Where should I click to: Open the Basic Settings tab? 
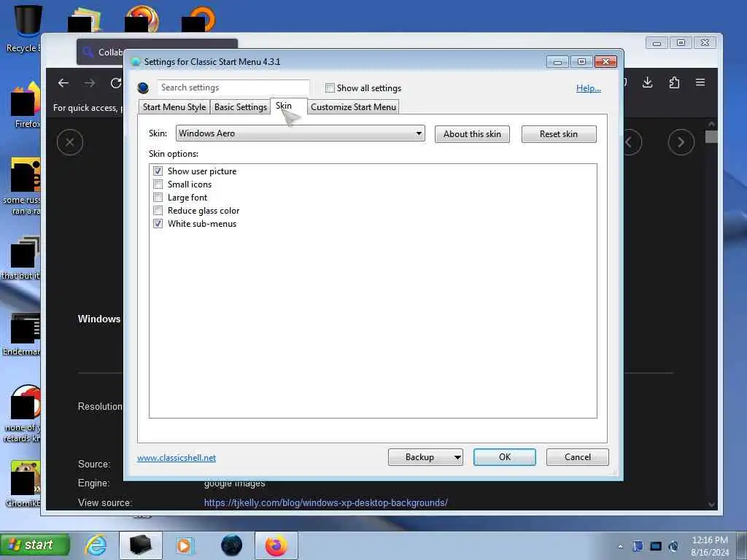[x=241, y=107]
